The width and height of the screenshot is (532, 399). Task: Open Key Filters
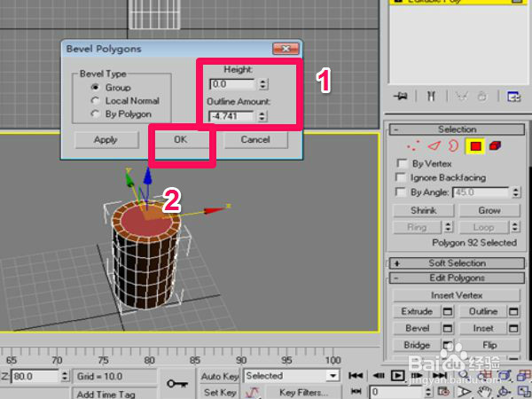[x=303, y=392]
